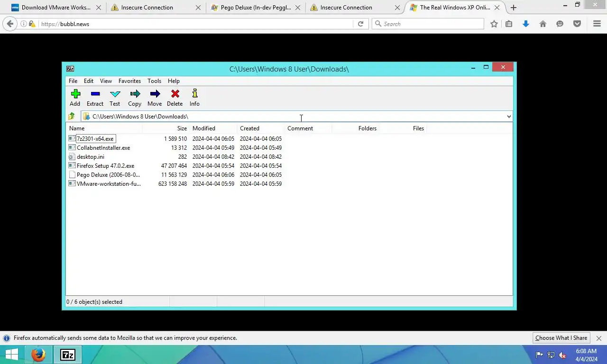Click the Add toolbar icon in 7-Zip
Screen dimensions: 607x364
click(x=75, y=94)
